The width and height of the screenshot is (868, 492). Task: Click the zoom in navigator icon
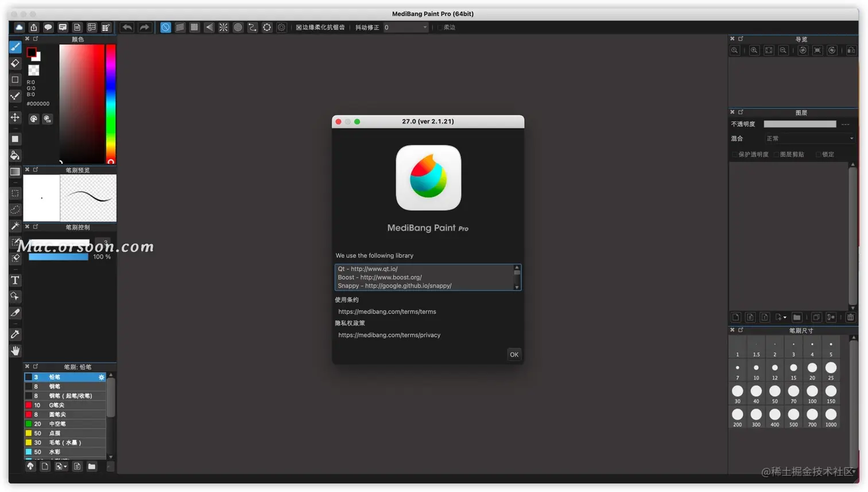point(754,51)
